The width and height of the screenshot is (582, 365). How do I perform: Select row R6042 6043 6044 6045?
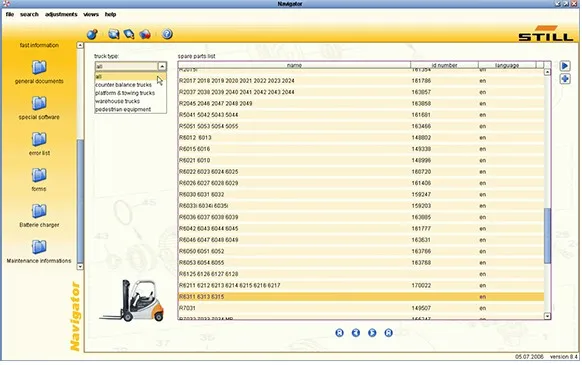361,228
